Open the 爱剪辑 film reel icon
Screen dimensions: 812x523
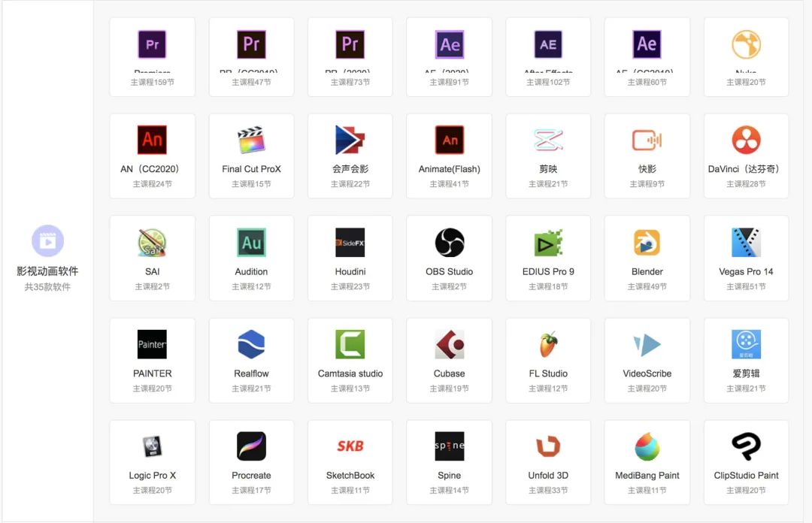747,344
